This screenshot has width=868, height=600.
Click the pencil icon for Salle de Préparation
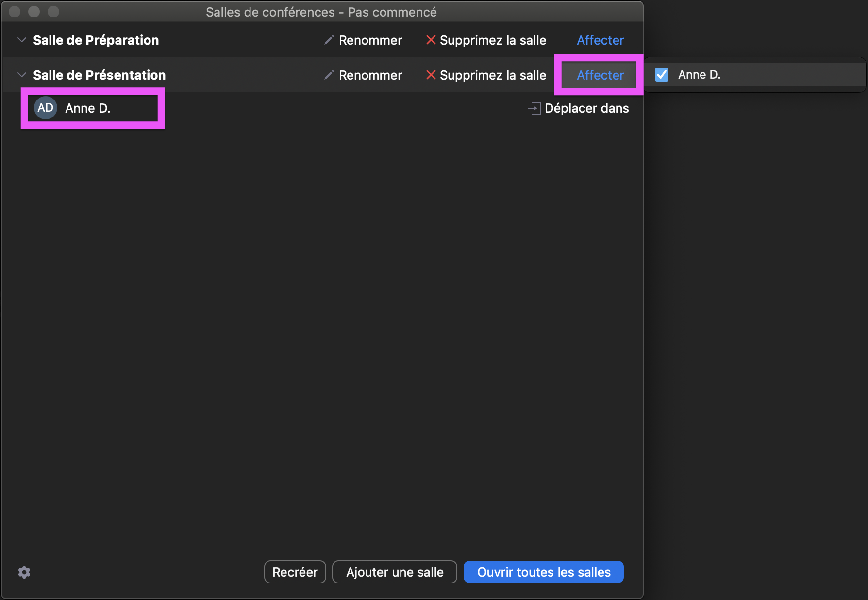pos(329,40)
